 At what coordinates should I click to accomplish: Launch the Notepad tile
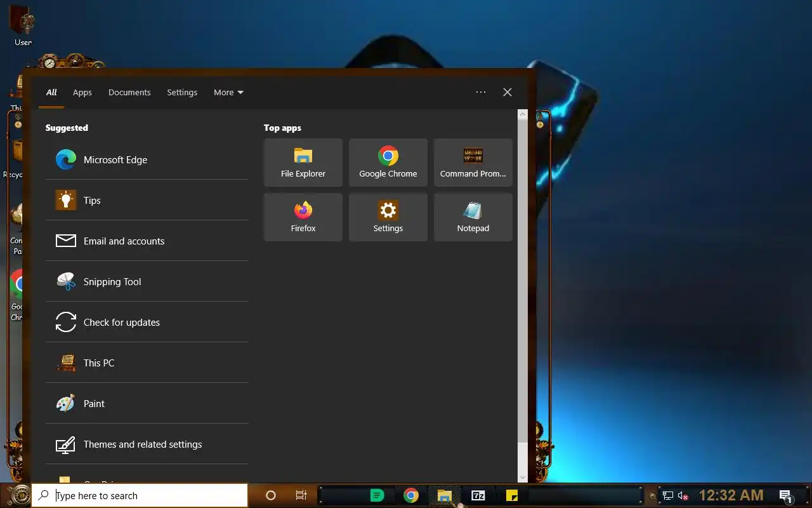point(473,217)
